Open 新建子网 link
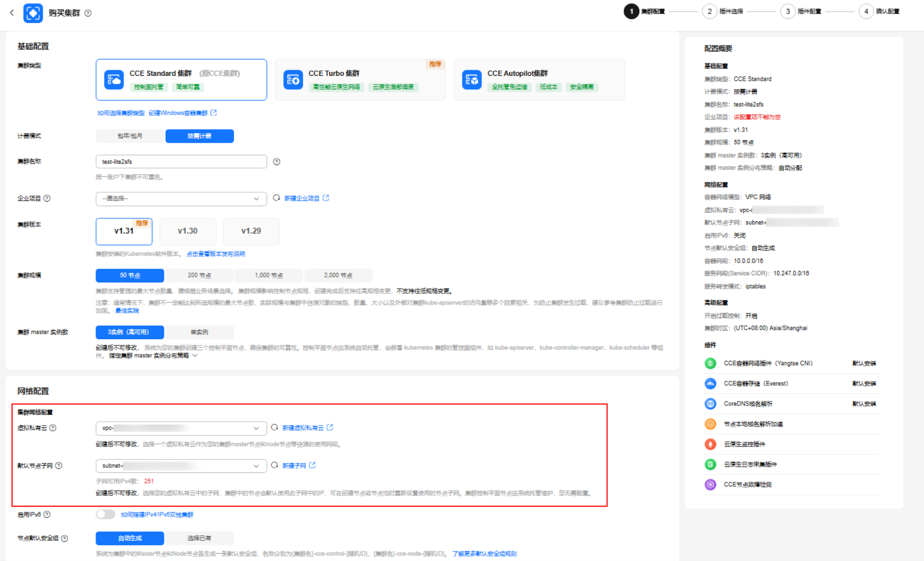Viewport: 924px width, 561px height. pos(294,466)
